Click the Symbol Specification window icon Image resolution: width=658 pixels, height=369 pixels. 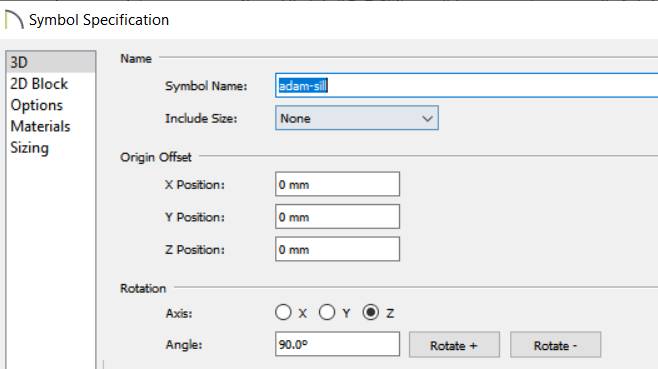click(x=14, y=20)
